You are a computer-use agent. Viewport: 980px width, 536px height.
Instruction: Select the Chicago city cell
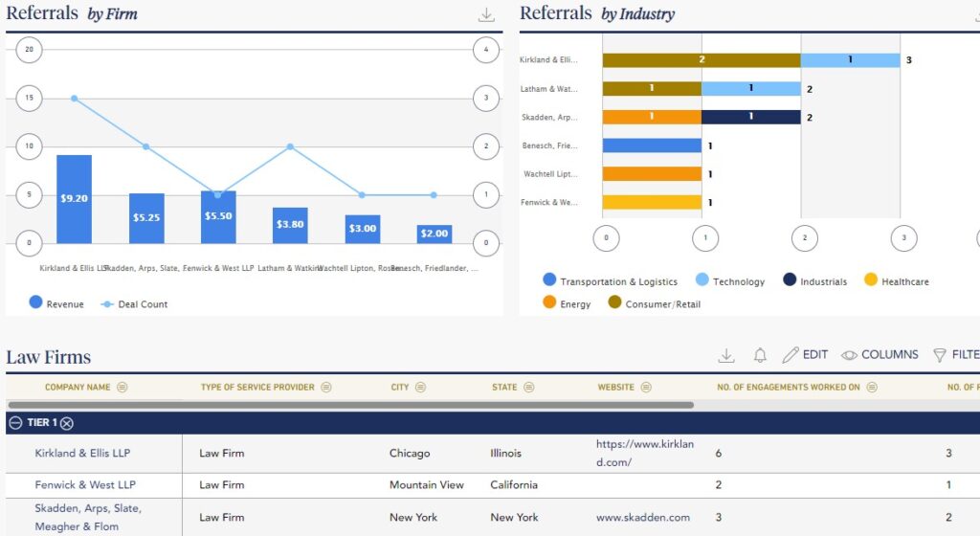[x=410, y=453]
